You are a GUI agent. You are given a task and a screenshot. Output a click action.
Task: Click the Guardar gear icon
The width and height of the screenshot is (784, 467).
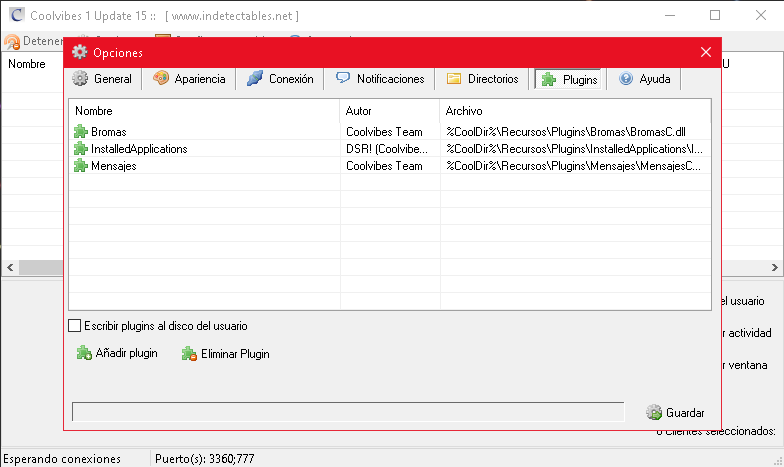[x=654, y=412]
